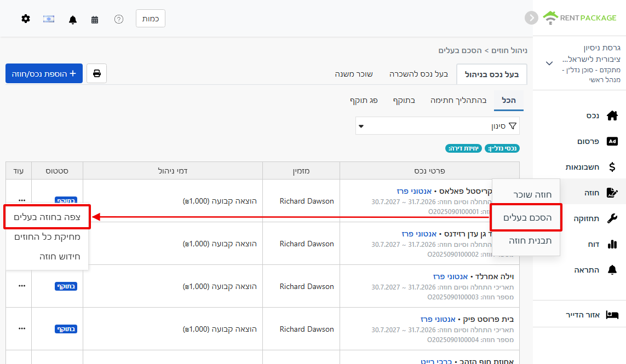Click בתוקף badge in וילה אמרלד row

tap(66, 286)
